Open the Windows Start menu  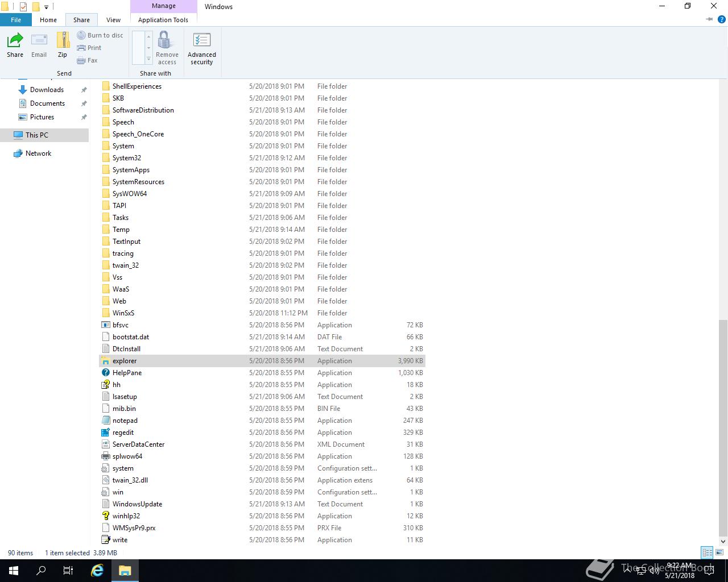(x=14, y=571)
